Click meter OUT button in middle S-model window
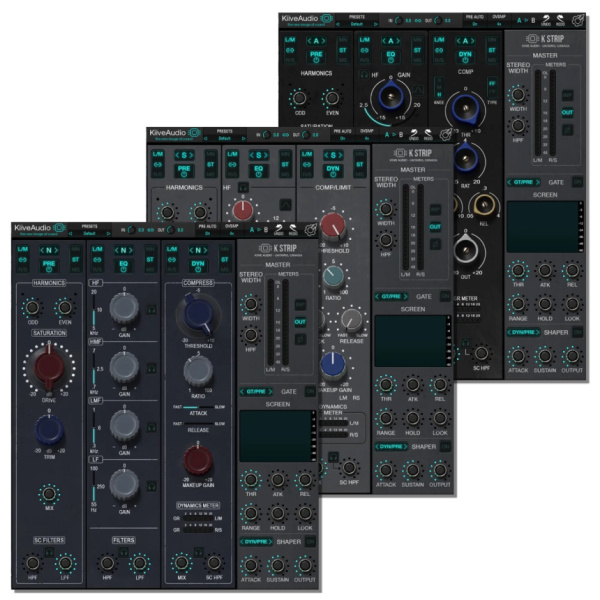 tap(435, 227)
